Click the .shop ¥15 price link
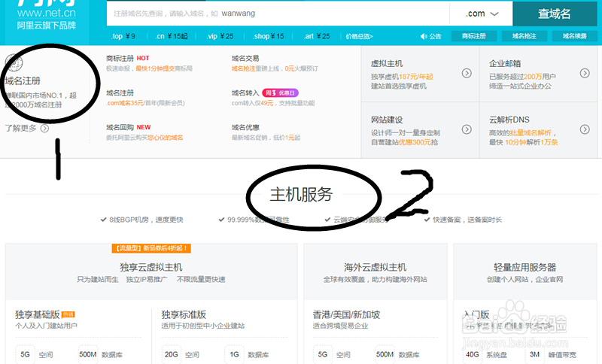This screenshot has height=364, width=602. coord(269,36)
